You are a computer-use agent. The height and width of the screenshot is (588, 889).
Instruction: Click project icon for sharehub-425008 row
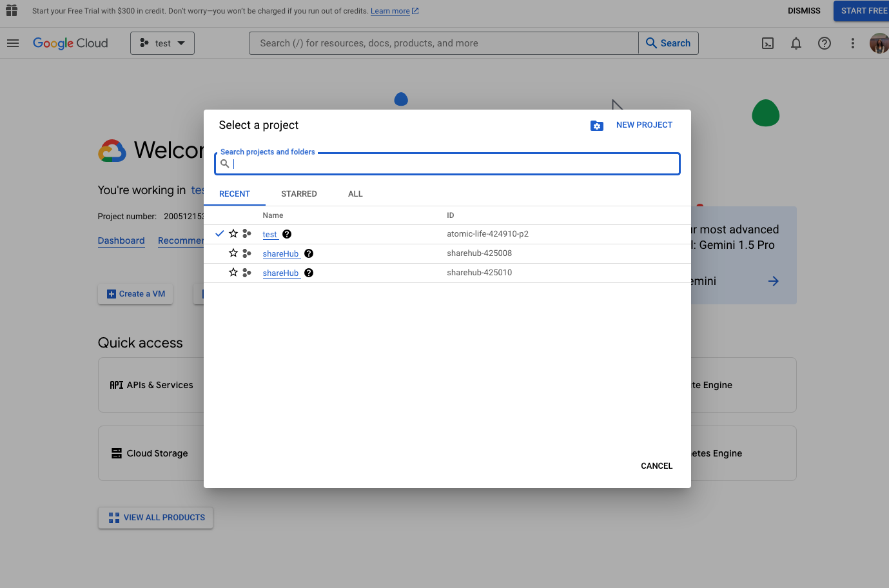tap(247, 253)
